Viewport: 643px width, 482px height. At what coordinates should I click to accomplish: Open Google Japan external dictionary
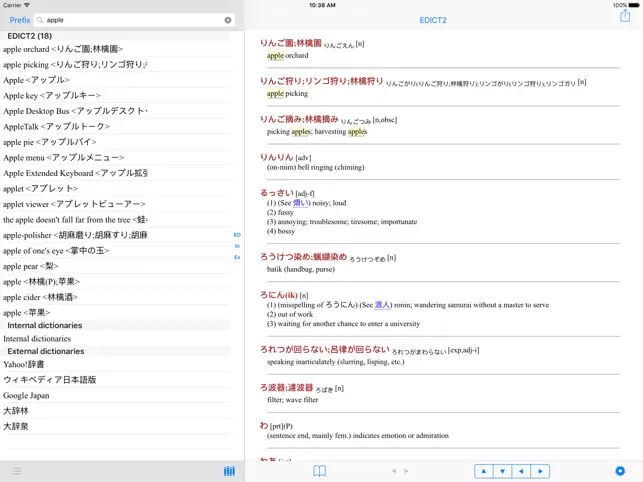tap(116, 395)
